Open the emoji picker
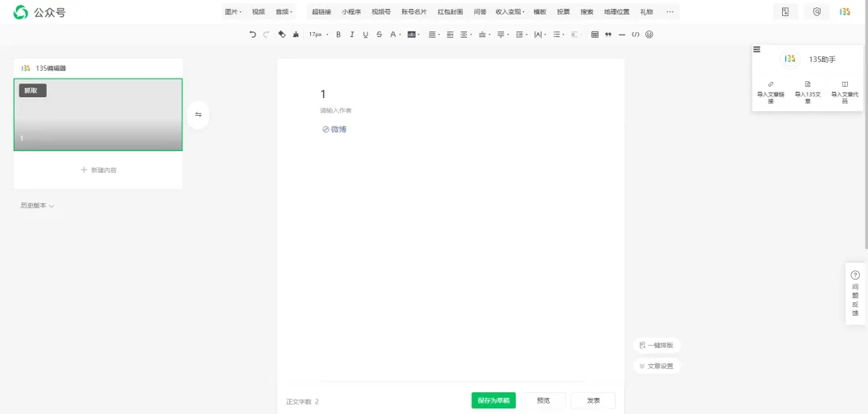This screenshot has width=868, height=414. point(649,35)
